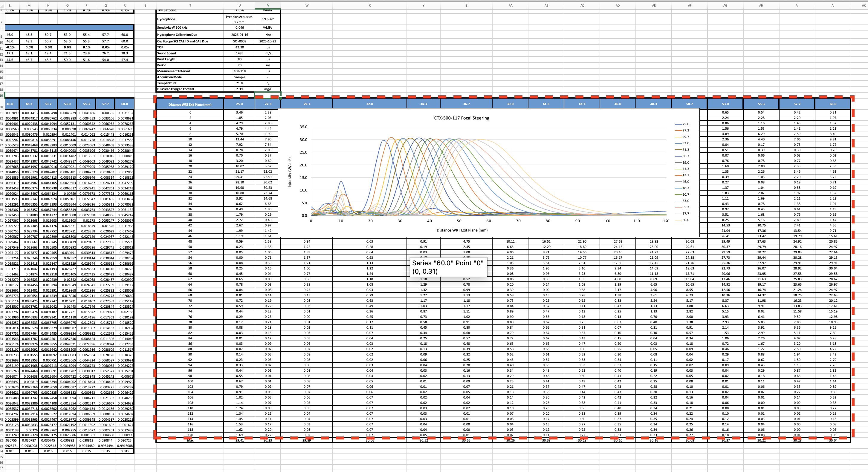Click the 53.0 column header in data table
The image size is (868, 472).
pyautogui.click(x=725, y=104)
